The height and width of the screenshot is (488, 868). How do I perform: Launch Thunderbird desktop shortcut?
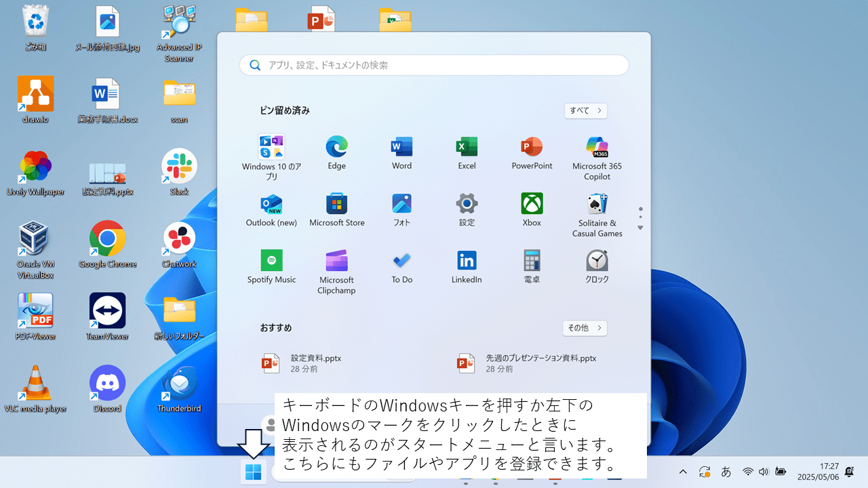[x=179, y=389]
